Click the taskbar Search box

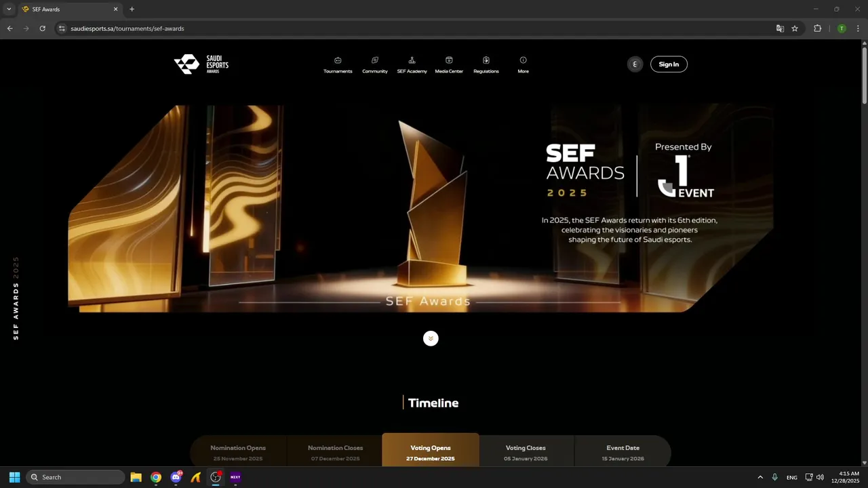click(x=76, y=477)
